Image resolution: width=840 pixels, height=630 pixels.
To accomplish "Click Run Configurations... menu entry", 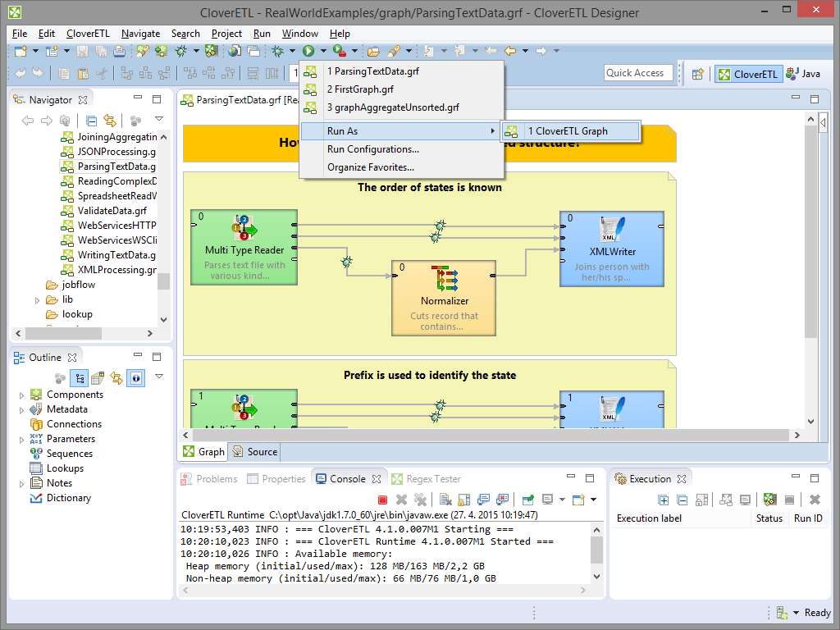I will [x=372, y=149].
